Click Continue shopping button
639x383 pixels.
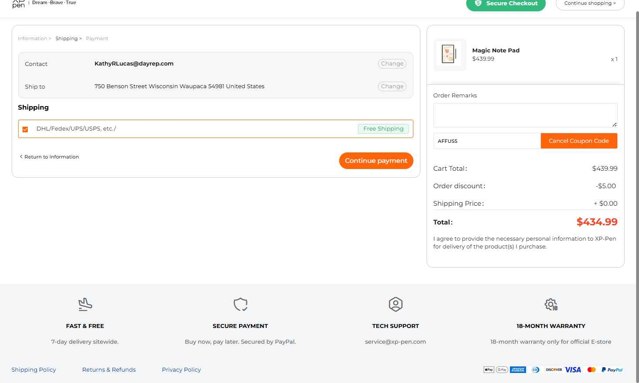click(x=590, y=4)
